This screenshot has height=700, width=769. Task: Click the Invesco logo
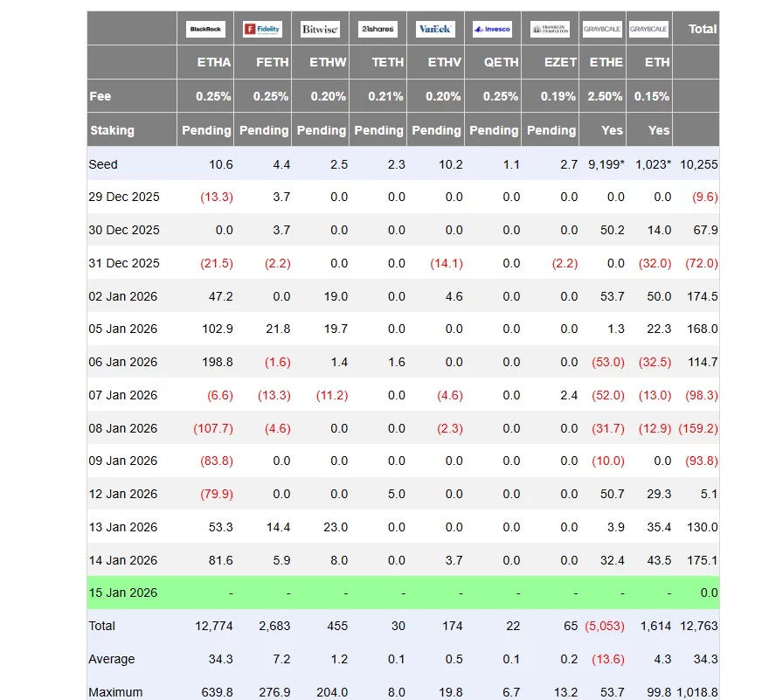492,30
